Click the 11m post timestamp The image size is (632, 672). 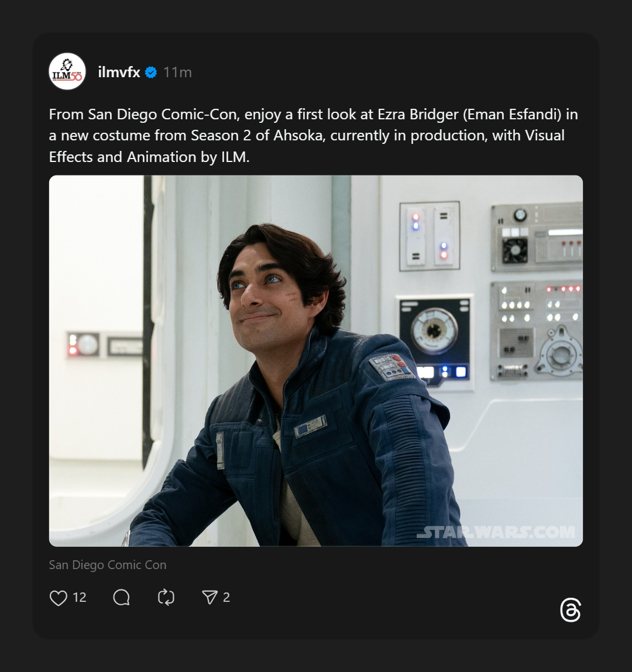pos(177,73)
